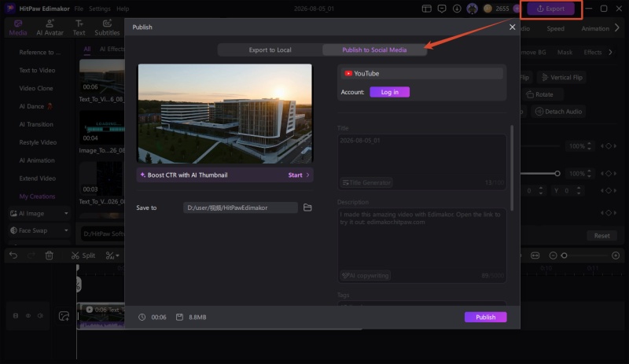Close the Publish dialog
Screen dimensions: 629x364
513,27
